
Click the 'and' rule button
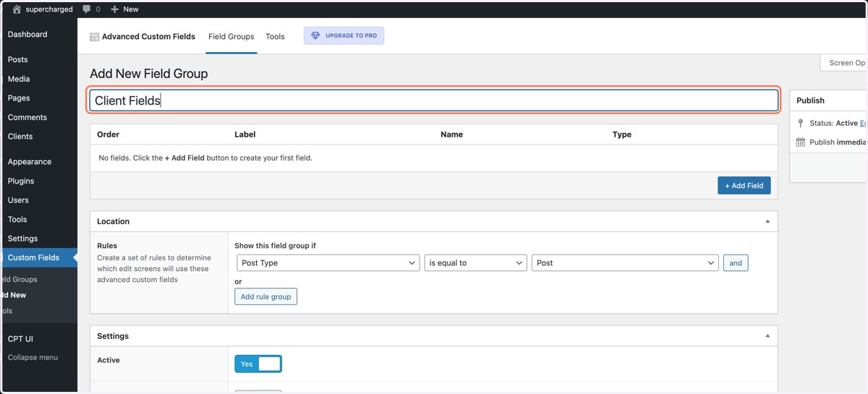736,263
